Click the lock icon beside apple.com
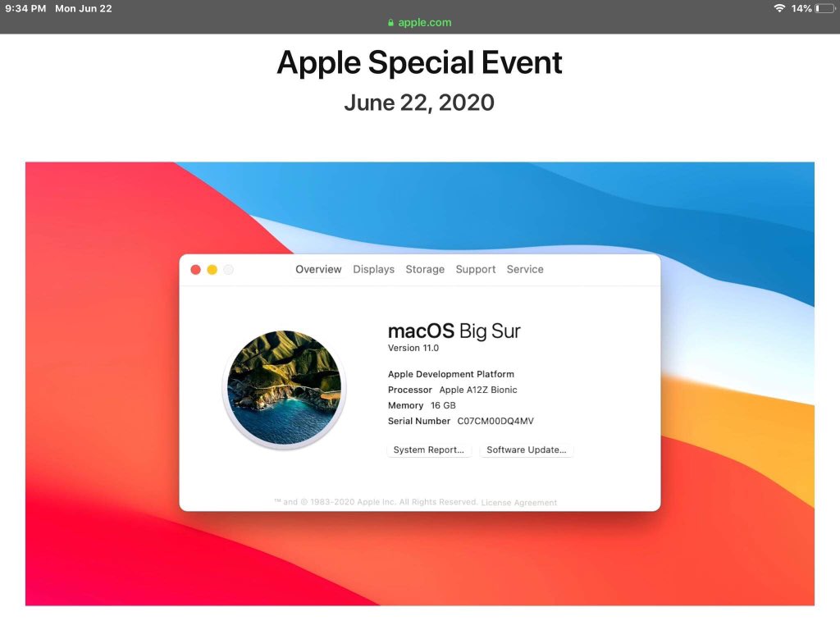840x630 pixels. tap(390, 22)
